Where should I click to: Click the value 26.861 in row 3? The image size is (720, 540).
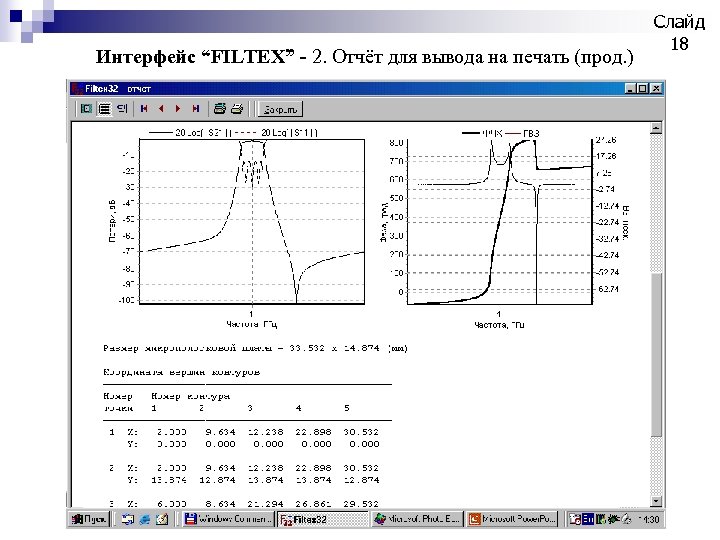coord(313,504)
